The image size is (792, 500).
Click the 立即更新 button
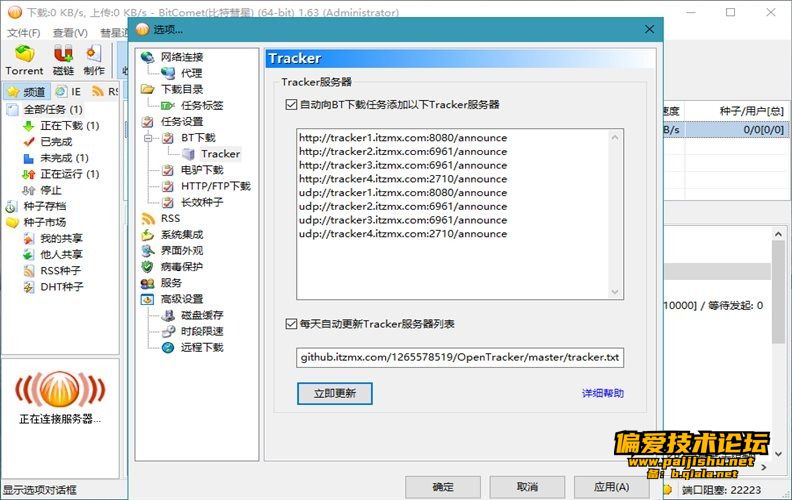point(334,393)
